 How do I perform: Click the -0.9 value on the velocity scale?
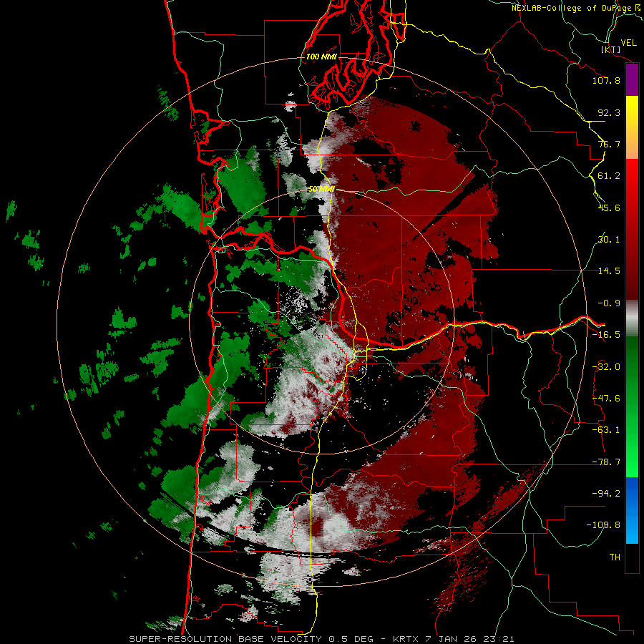[x=608, y=303]
